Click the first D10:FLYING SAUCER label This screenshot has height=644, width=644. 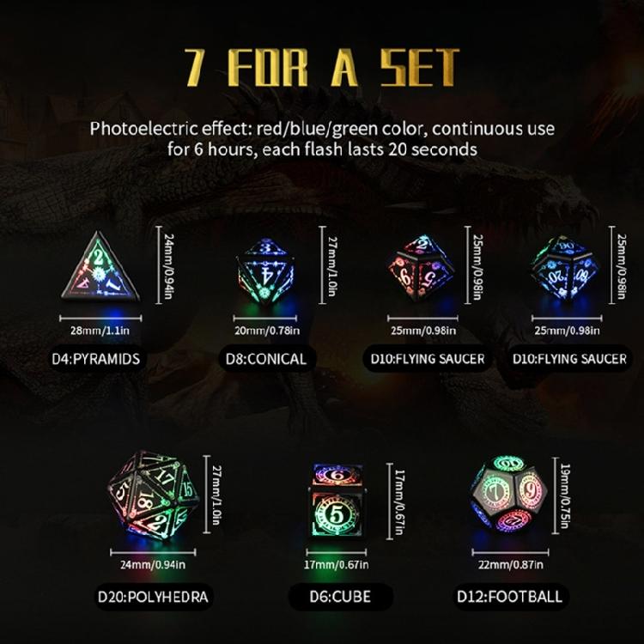click(428, 359)
